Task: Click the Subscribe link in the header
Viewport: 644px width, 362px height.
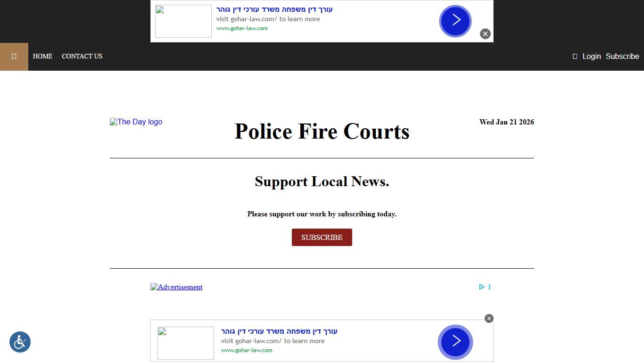Action: point(622,56)
